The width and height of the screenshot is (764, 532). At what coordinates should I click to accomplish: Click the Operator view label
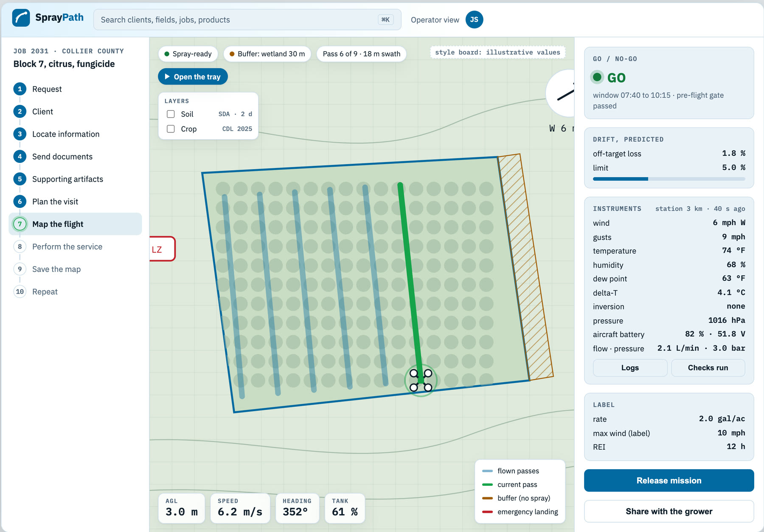(x=435, y=20)
